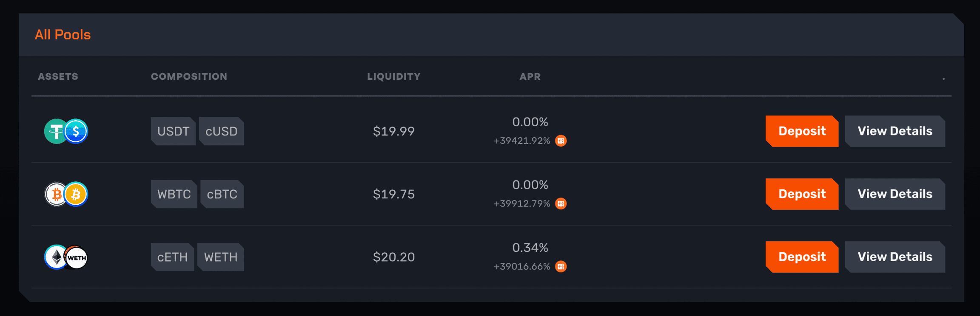Click the WBTC/cBTC pool token pair icon

pyautogui.click(x=66, y=194)
